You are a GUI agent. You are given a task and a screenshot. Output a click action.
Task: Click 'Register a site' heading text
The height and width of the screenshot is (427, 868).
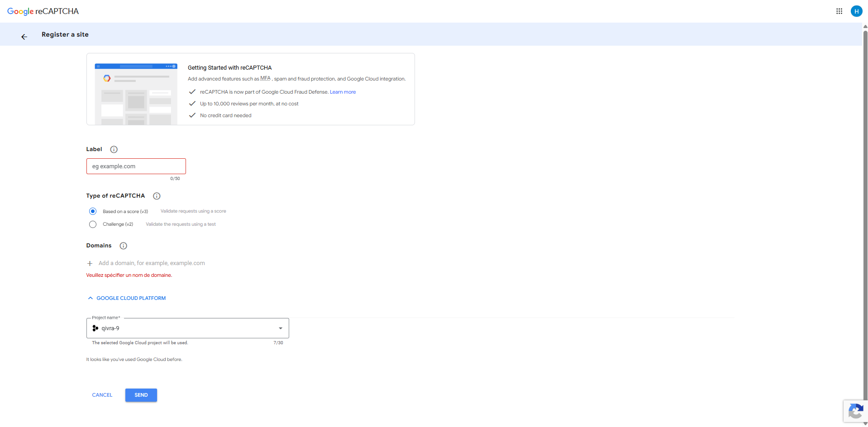click(x=65, y=34)
